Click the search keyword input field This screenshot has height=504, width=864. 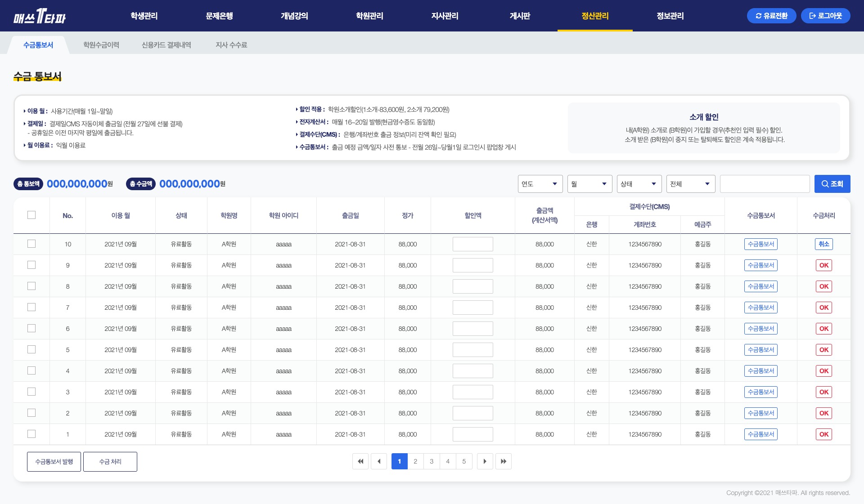765,184
